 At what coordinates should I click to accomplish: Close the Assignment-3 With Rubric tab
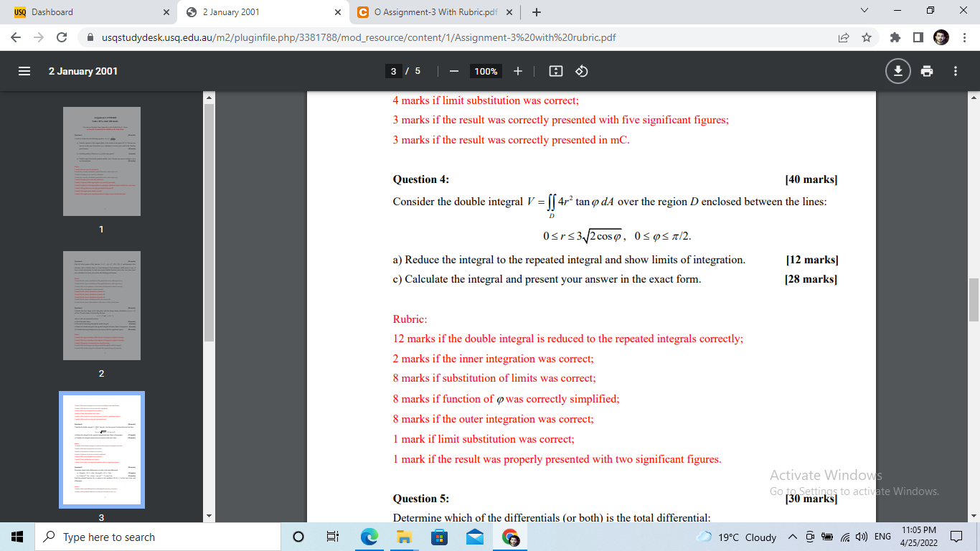pos(509,12)
